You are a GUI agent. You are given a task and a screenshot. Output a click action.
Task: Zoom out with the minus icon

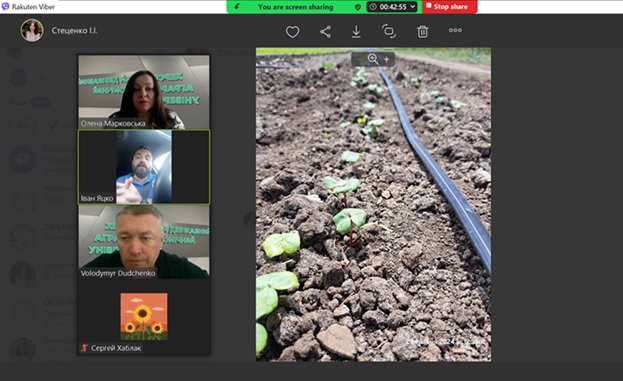(359, 59)
